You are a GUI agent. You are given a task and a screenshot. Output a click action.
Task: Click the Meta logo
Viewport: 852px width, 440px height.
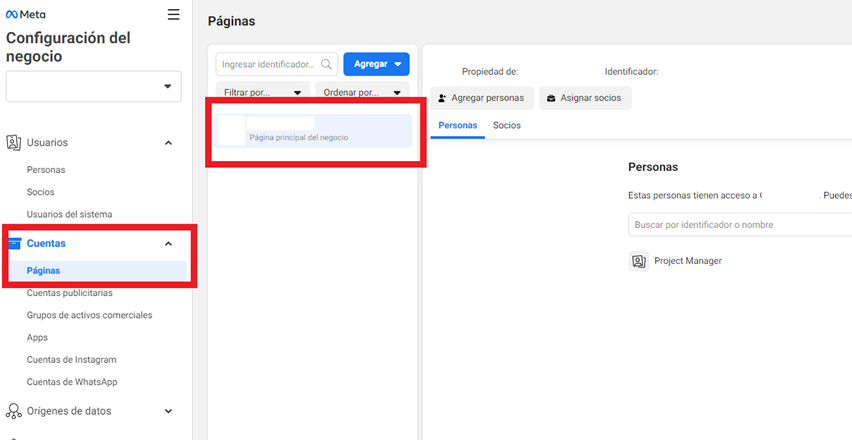(x=26, y=15)
